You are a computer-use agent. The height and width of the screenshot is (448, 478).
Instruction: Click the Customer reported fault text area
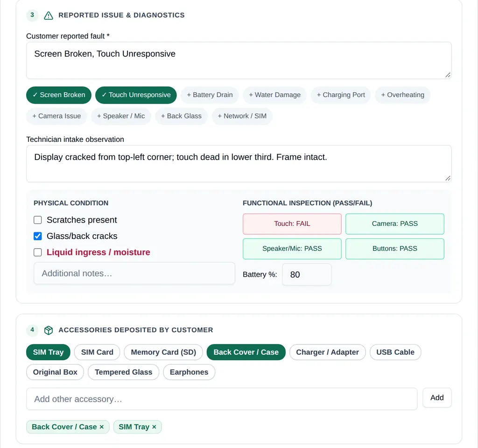(x=239, y=60)
